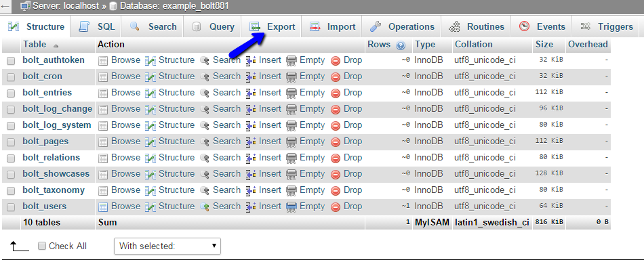Click the latin1_swedish_ci sum collation
This screenshot has width=644, height=260.
coord(492,223)
